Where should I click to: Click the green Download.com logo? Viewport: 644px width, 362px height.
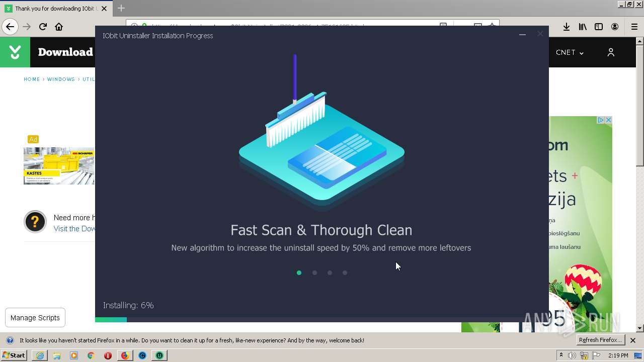(x=15, y=52)
